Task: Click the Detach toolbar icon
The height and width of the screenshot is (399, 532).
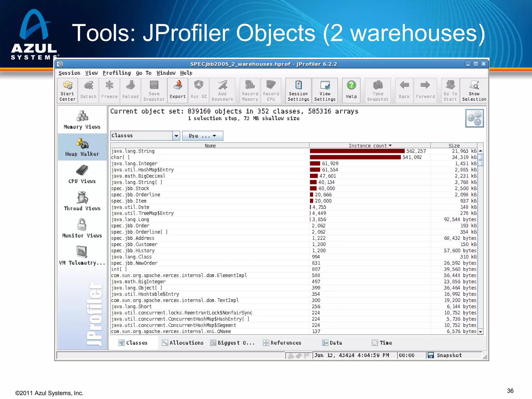Action: pyautogui.click(x=88, y=91)
